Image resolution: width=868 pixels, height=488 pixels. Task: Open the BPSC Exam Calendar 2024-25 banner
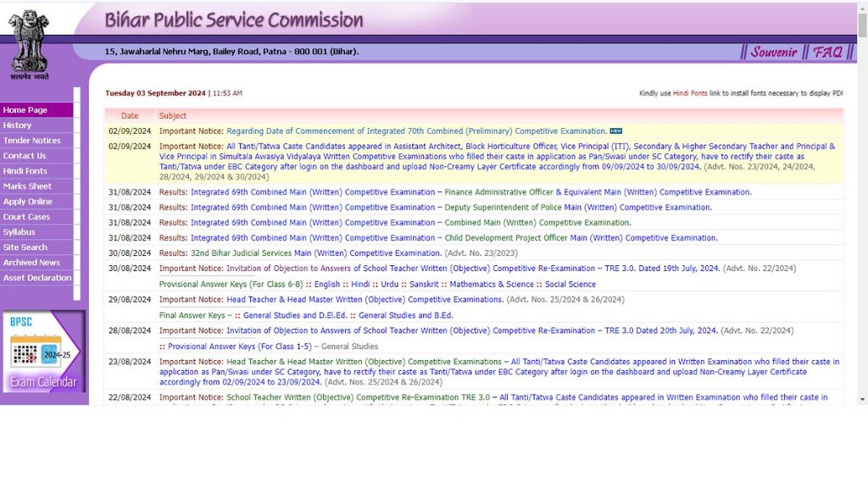tap(43, 352)
